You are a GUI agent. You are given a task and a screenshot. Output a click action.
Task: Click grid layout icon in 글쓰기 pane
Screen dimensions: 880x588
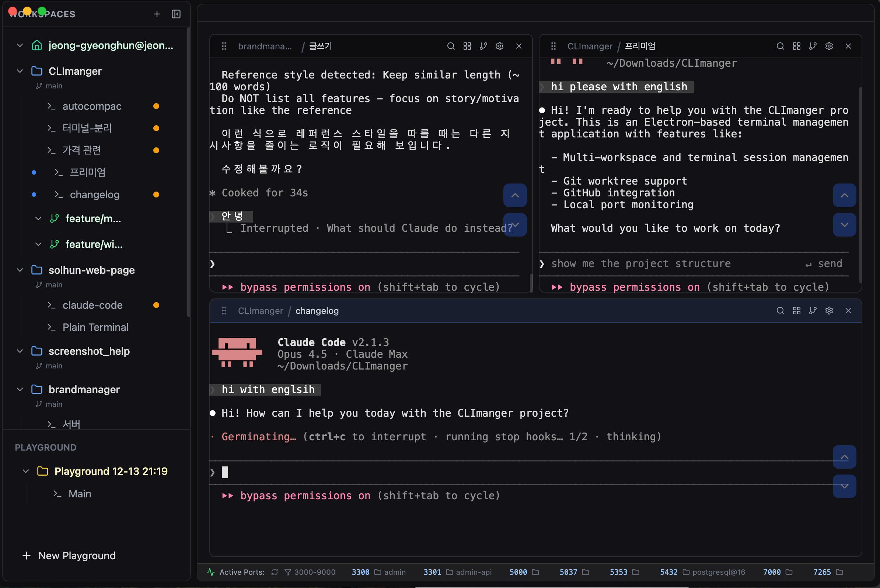click(467, 46)
